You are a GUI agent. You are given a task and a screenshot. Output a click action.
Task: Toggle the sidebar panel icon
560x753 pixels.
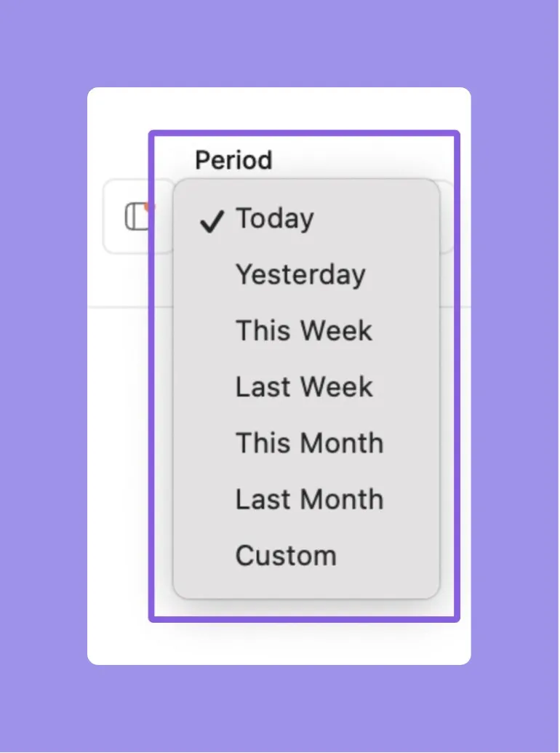click(x=137, y=217)
